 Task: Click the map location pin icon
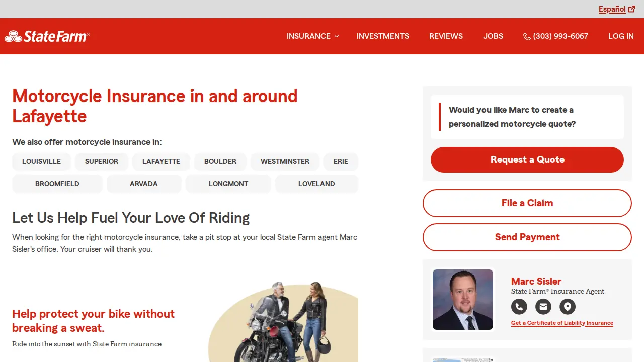pos(568,306)
